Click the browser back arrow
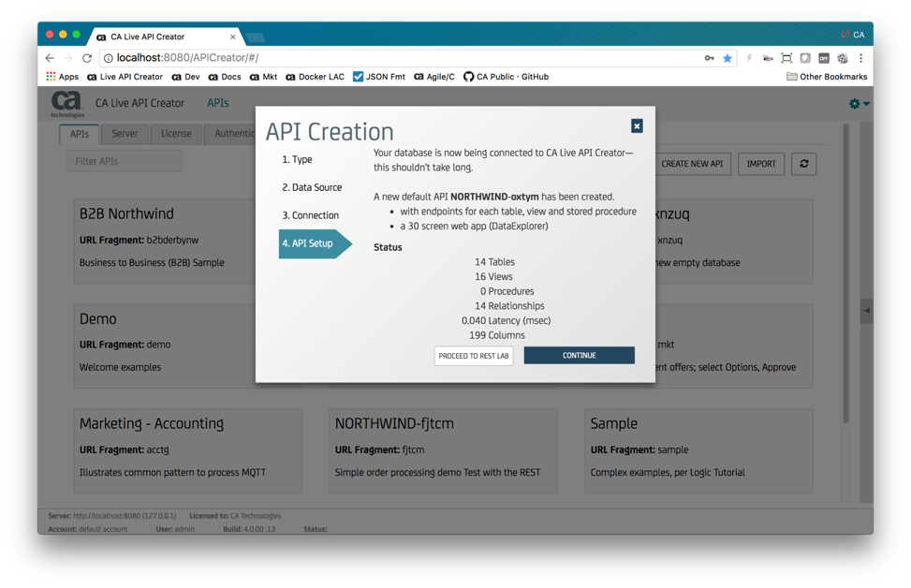911x588 pixels. (x=50, y=58)
